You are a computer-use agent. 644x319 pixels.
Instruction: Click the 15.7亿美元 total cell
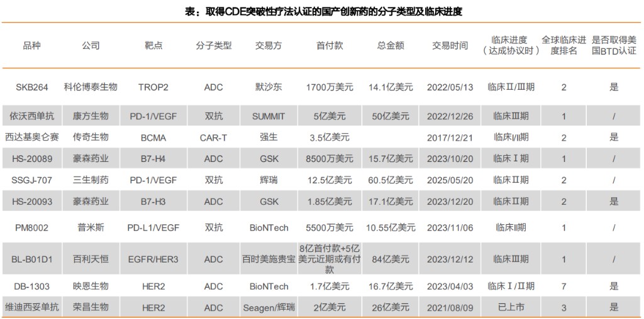click(391, 159)
